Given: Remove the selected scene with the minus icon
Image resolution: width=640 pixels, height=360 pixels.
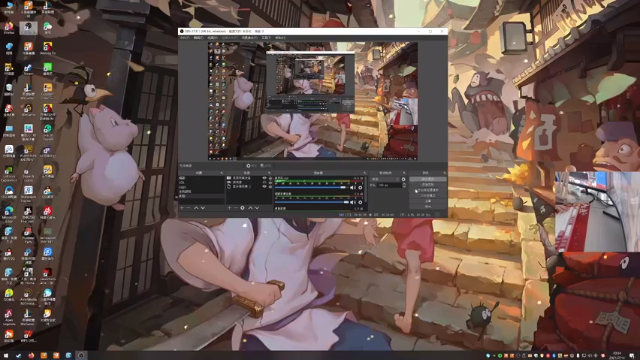Looking at the screenshot, I should pyautogui.click(x=188, y=208).
